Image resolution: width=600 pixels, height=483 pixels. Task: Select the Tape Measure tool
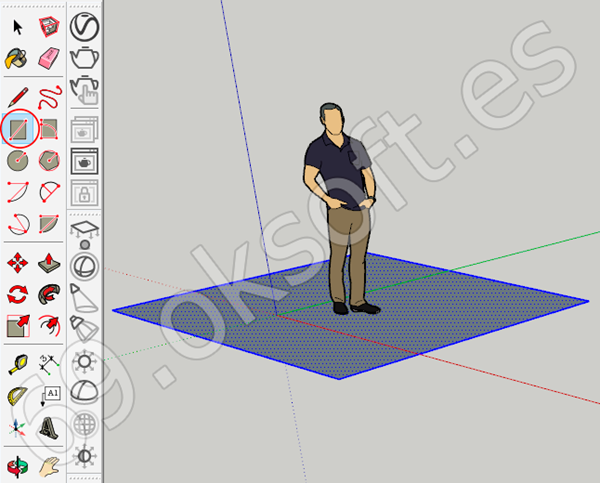point(18,364)
